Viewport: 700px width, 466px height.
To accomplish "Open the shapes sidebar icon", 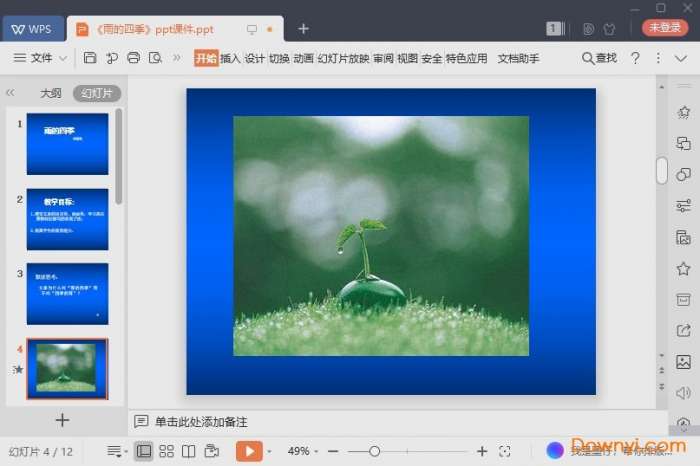I will pos(683,175).
